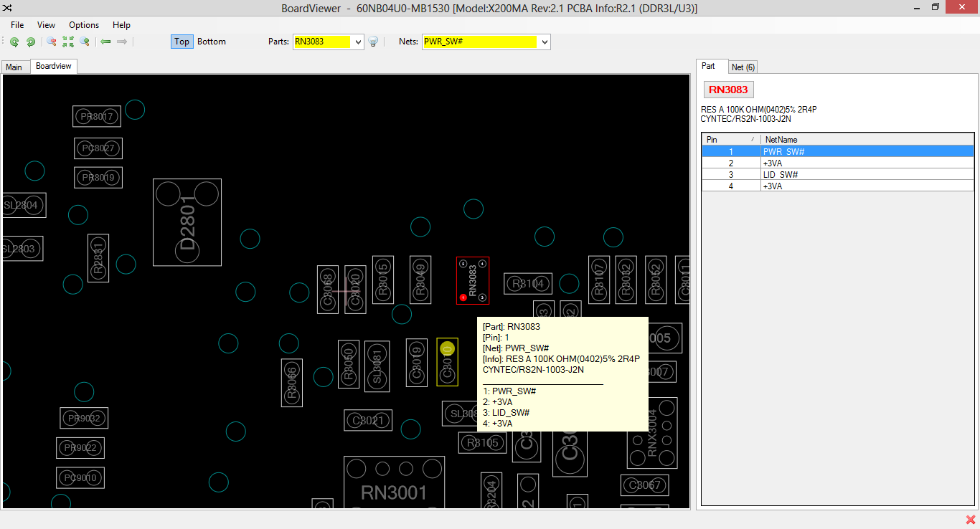
Task: Switch to the Main tab
Action: (x=14, y=67)
